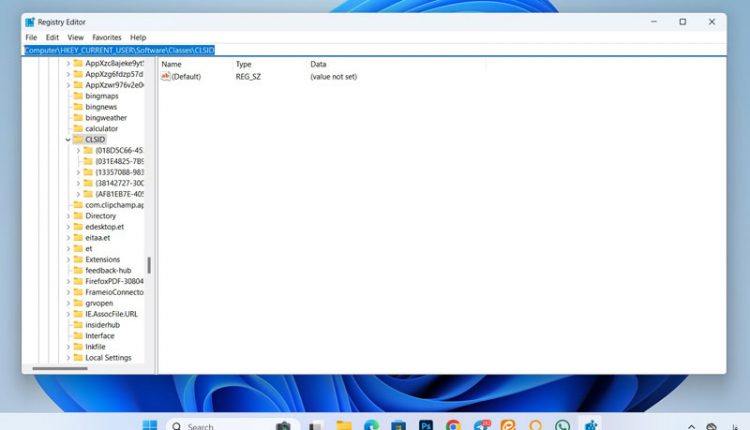
Task: Open the Windows Start menu
Action: pyautogui.click(x=150, y=425)
